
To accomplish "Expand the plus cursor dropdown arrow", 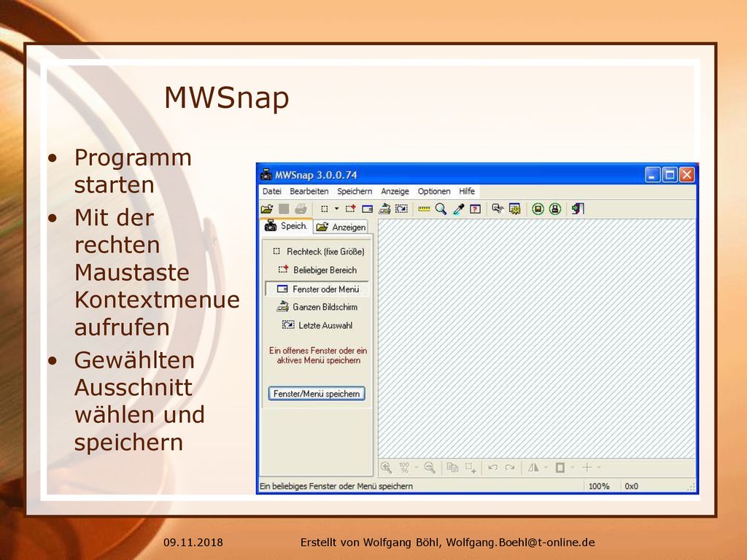I will click(x=599, y=467).
